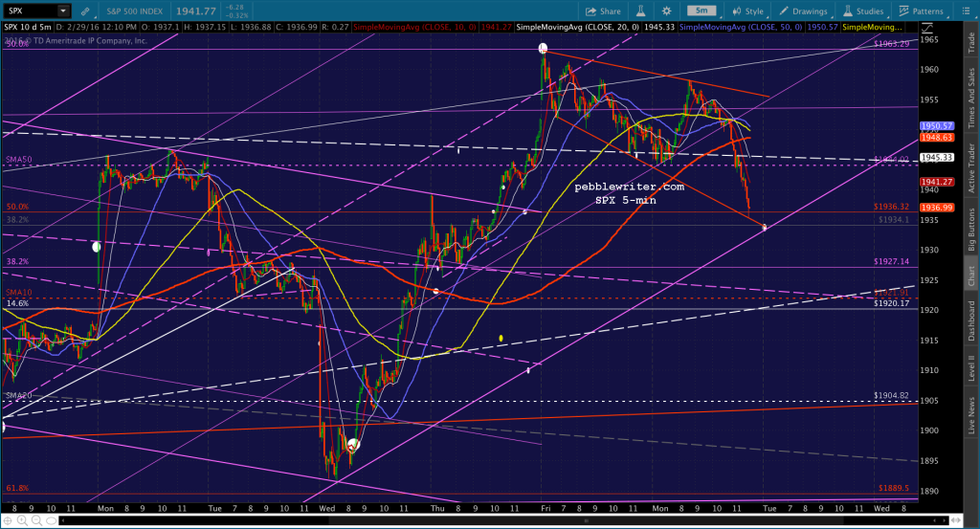Click the Share button

(603, 11)
